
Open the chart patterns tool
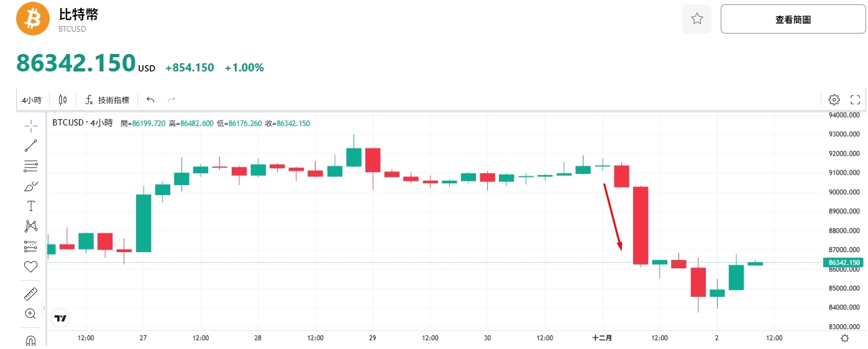(30, 226)
